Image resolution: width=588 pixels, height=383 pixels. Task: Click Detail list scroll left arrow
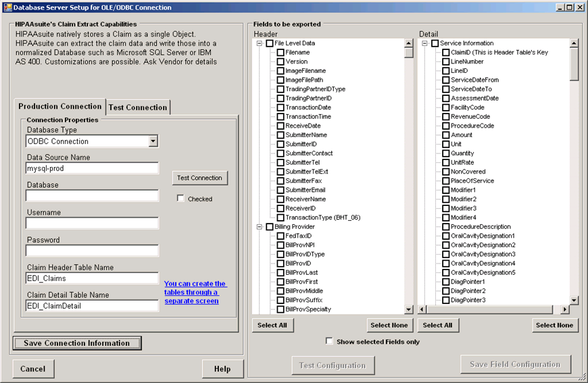tap(422, 309)
